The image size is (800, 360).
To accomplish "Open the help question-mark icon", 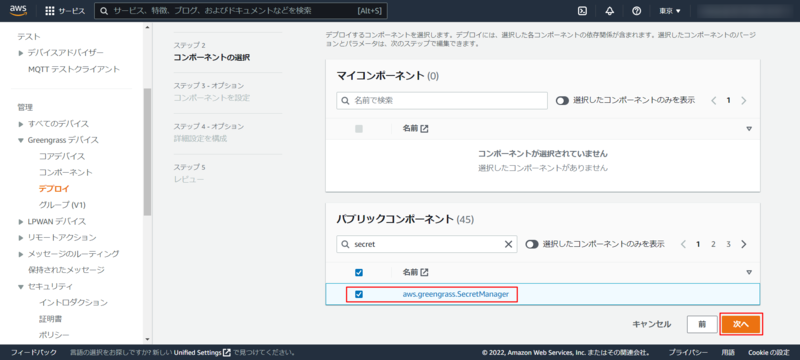I will pos(636,11).
